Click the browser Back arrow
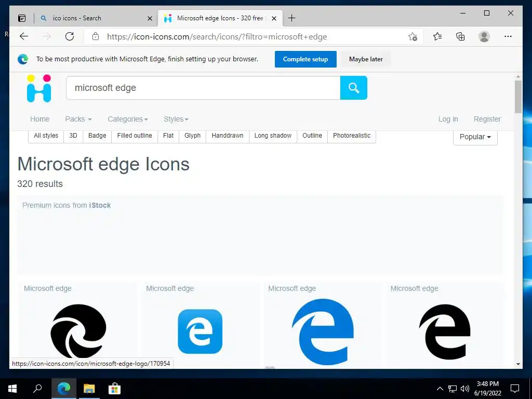Screen dimensions: 532x399 tap(24, 36)
